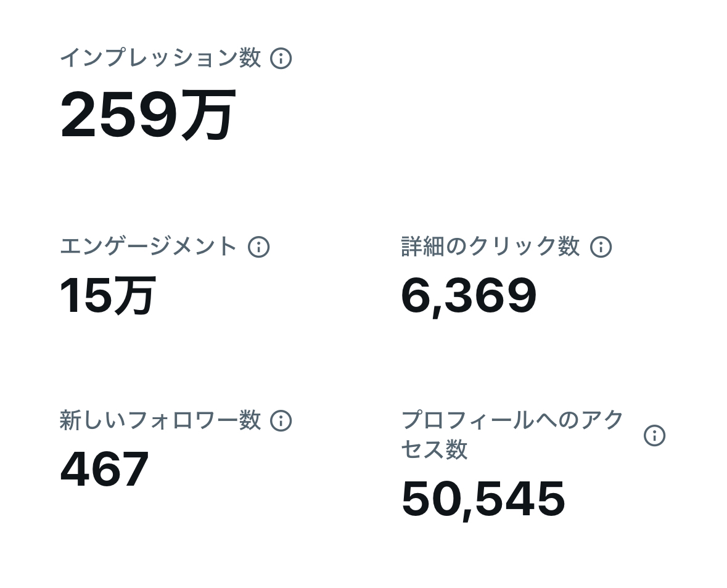Show info for 新しいフォロワー数
The image size is (727, 588).
(x=281, y=421)
